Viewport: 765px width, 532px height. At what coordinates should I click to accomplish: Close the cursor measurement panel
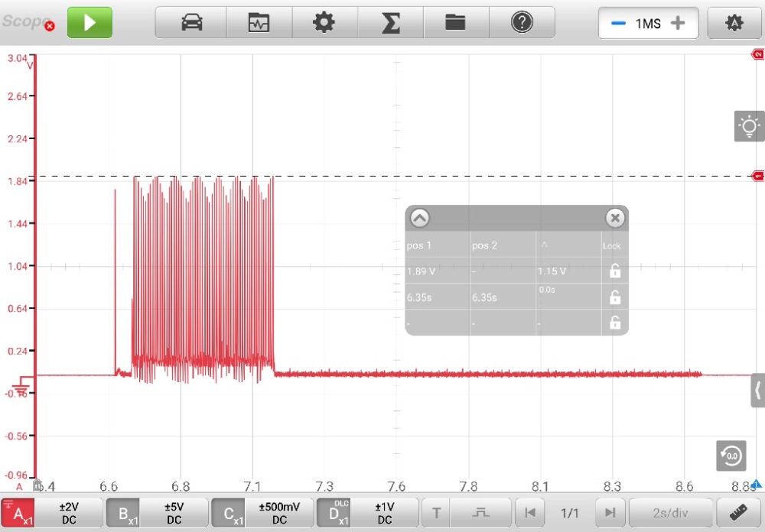click(614, 219)
